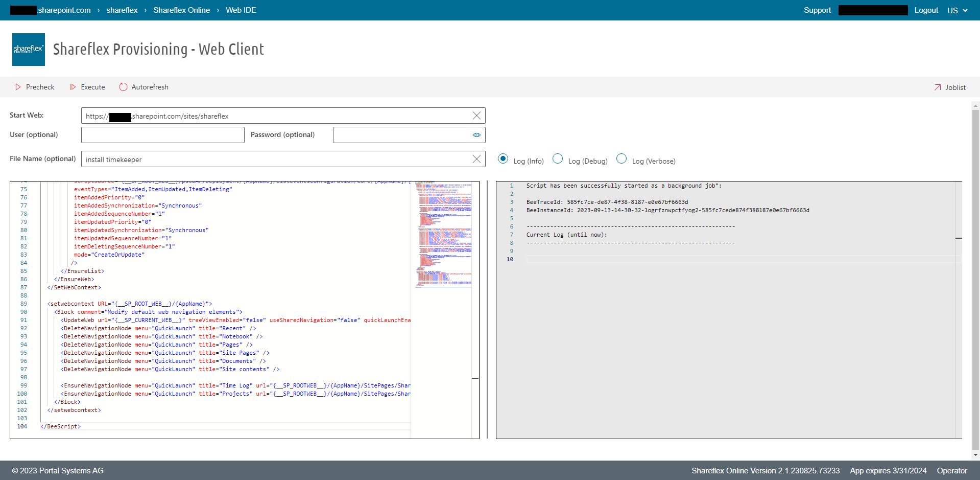Click the BeeTraceId log line

[x=607, y=202]
